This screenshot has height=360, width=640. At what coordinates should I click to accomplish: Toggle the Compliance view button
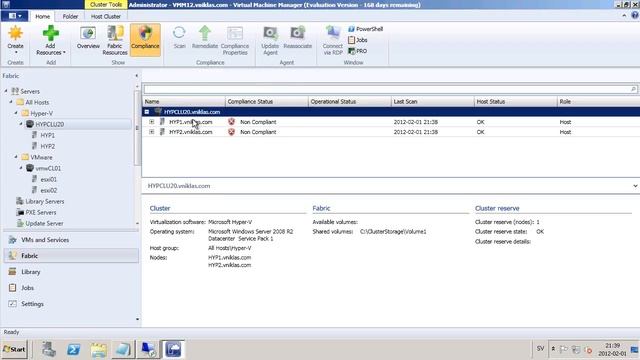pos(145,39)
